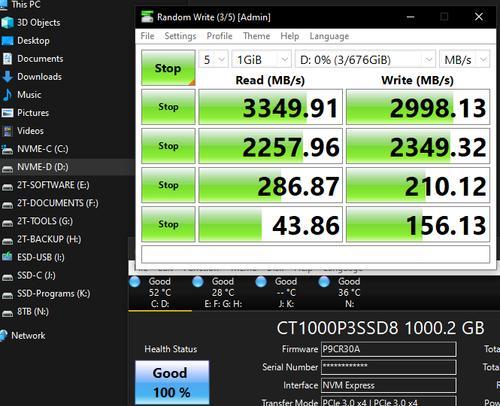
Task: Expand the 1GiB test size dropdown
Action: pyautogui.click(x=261, y=60)
